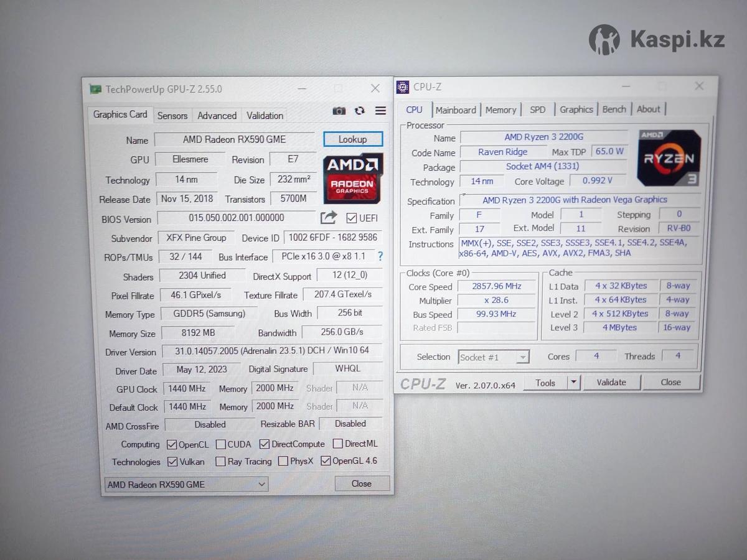Click the GPU name field AMD Radeon RX590 GME
The height and width of the screenshot is (560, 747).
(234, 139)
